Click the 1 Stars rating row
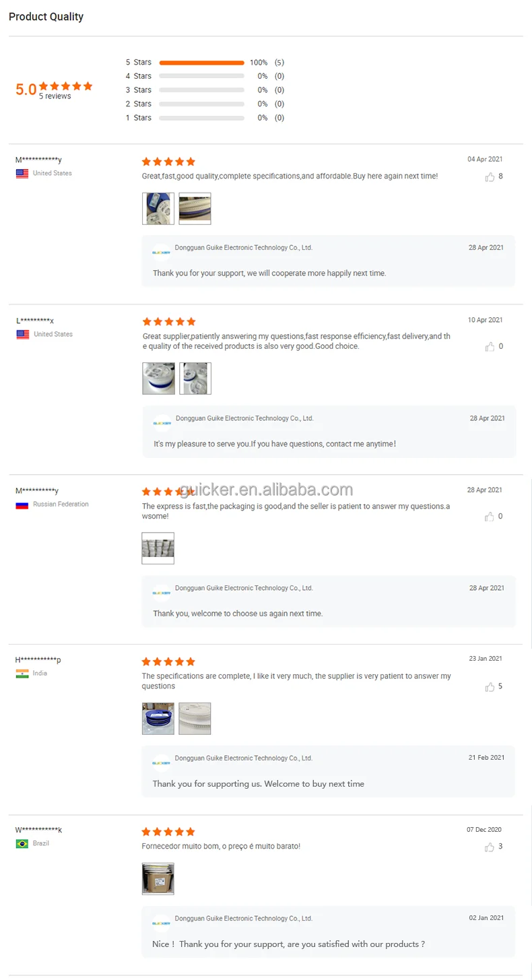 coord(205,118)
